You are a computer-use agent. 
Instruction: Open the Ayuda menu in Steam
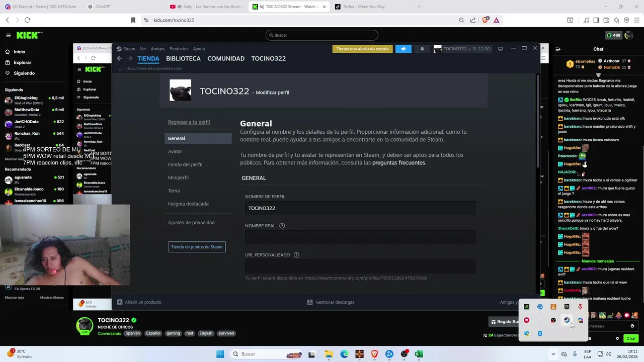point(199,49)
